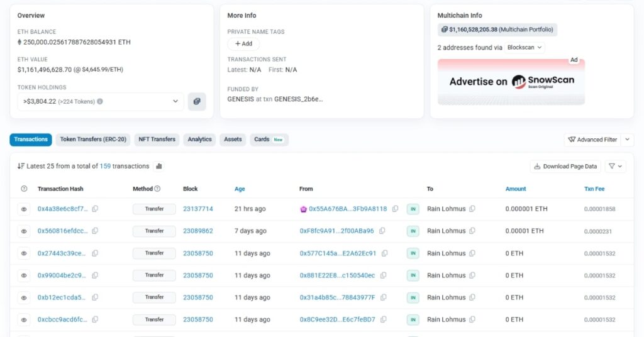This screenshot has height=337, width=644.
Task: Open the Multichain Portfolio value badge
Action: [497, 30]
